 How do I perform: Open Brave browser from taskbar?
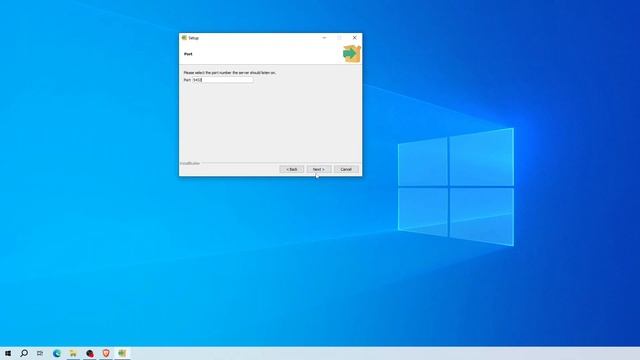pos(106,353)
